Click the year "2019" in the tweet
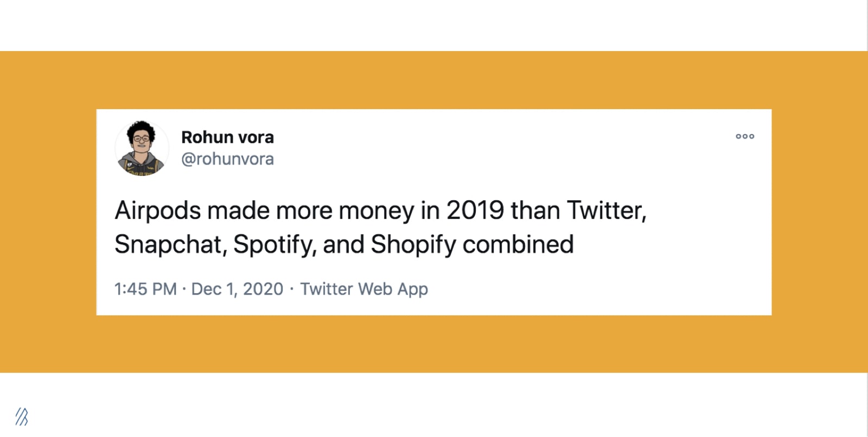Screen dimensions: 868x437 [x=475, y=211]
